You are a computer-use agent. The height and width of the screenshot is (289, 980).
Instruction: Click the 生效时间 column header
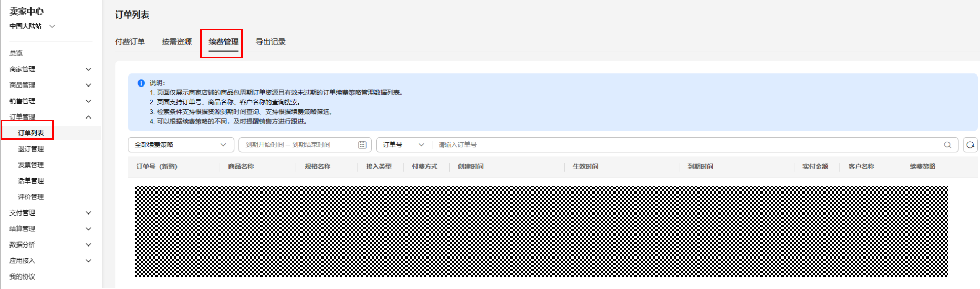pyautogui.click(x=586, y=166)
